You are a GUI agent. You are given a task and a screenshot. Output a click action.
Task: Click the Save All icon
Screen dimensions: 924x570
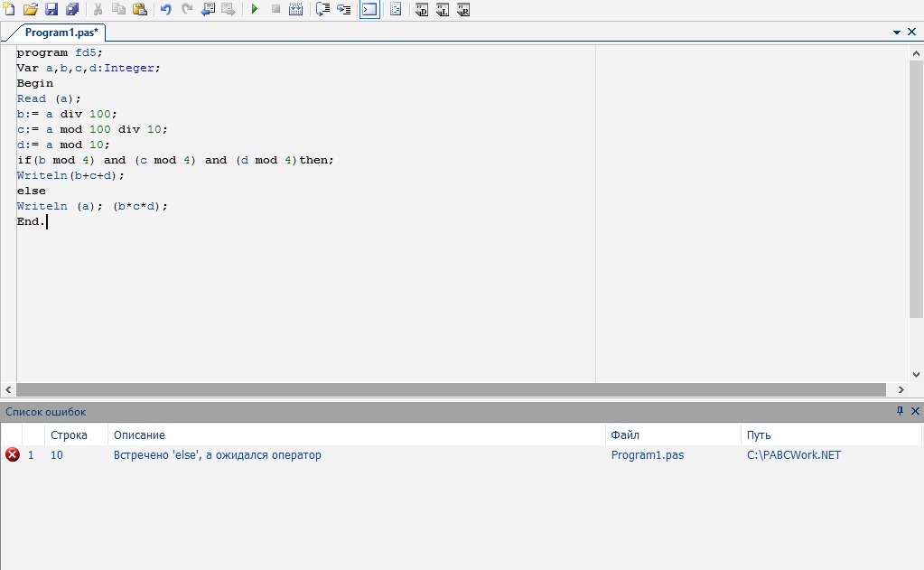[x=72, y=10]
